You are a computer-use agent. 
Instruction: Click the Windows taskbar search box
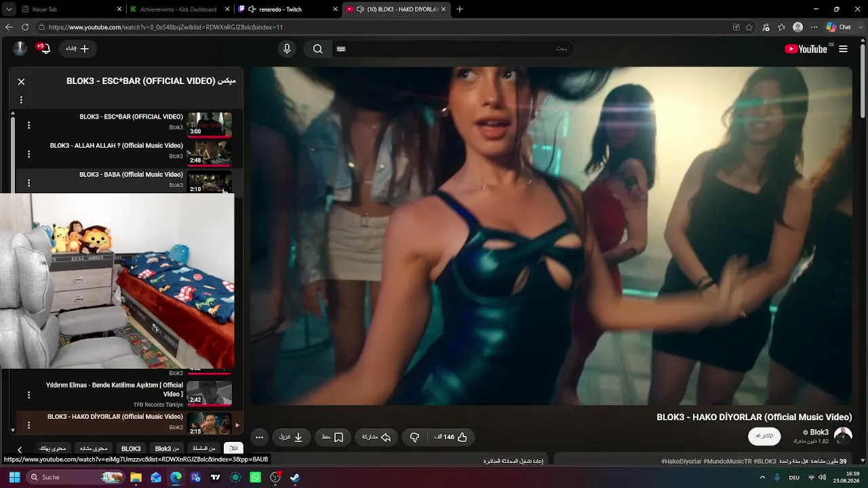[x=76, y=477]
